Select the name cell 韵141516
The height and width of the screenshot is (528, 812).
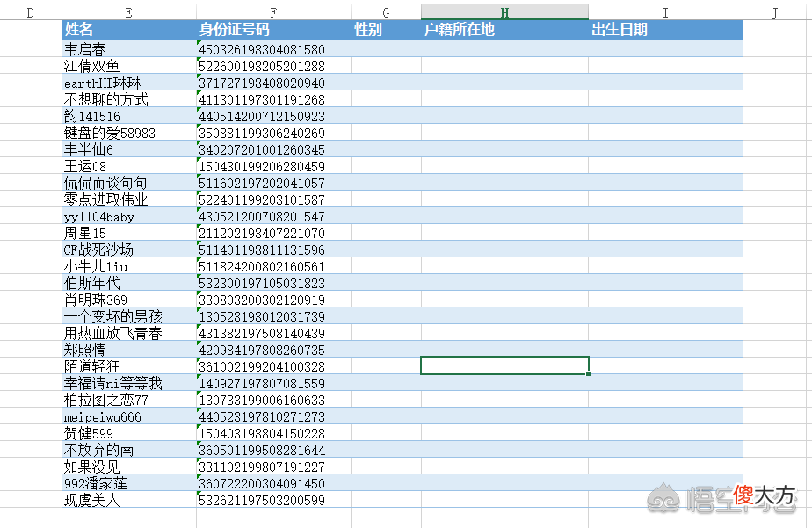(129, 116)
